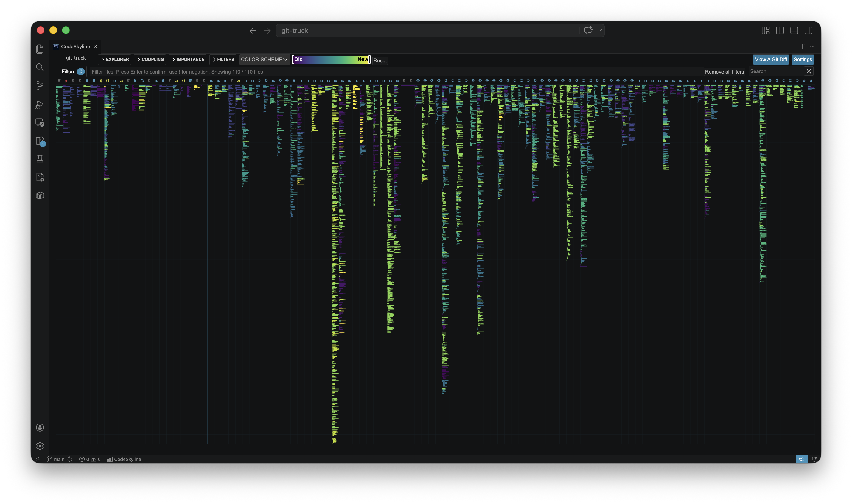
Task: Click the middle of the Old-New gradient
Action: click(331, 60)
